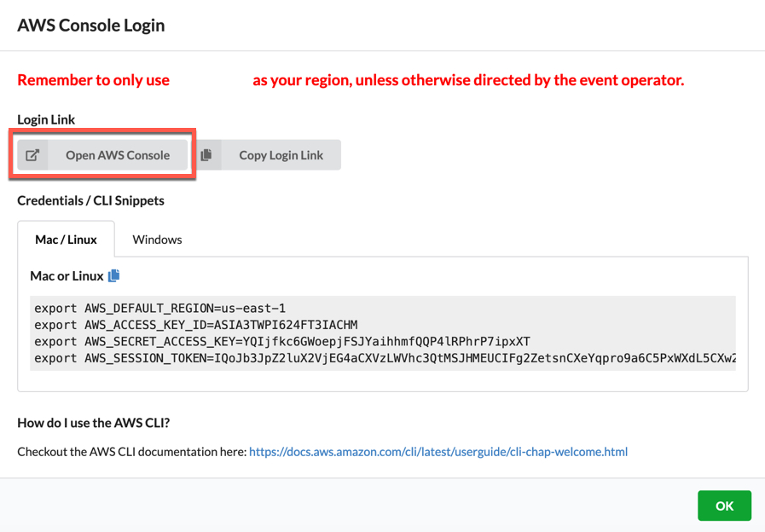Click the "Mac or Linux" snippet label
Image resolution: width=765 pixels, height=532 pixels.
[67, 276]
